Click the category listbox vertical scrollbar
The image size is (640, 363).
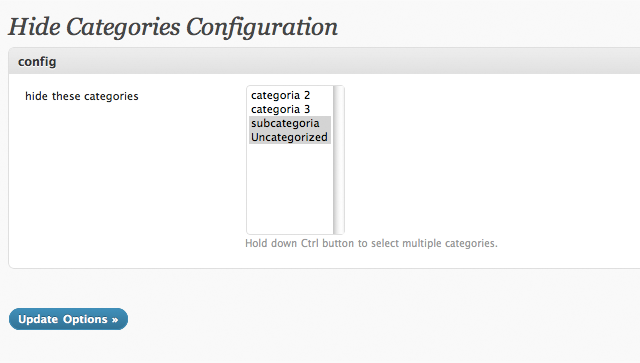coord(338,160)
